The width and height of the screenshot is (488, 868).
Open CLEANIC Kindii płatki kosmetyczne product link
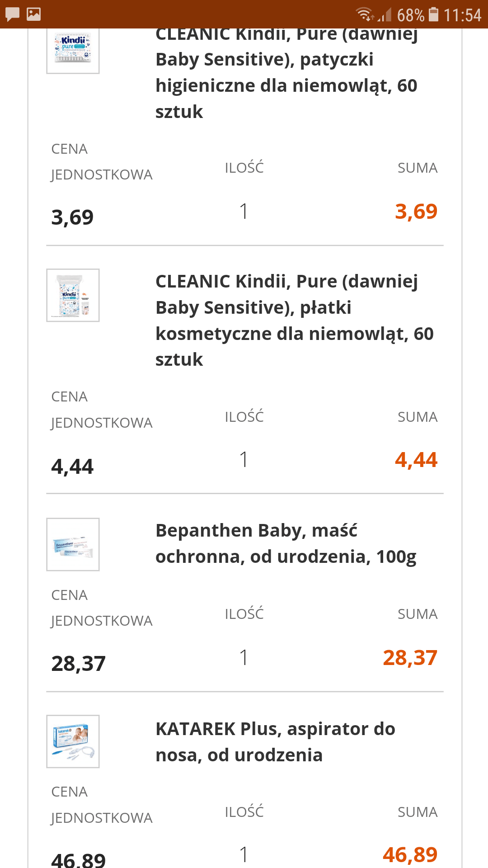(x=294, y=320)
